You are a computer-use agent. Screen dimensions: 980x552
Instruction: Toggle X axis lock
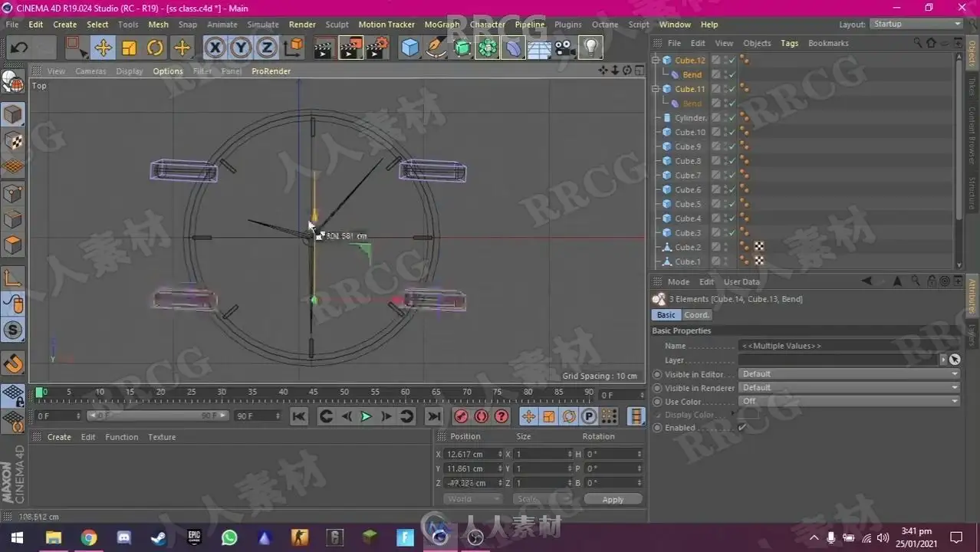(x=215, y=48)
